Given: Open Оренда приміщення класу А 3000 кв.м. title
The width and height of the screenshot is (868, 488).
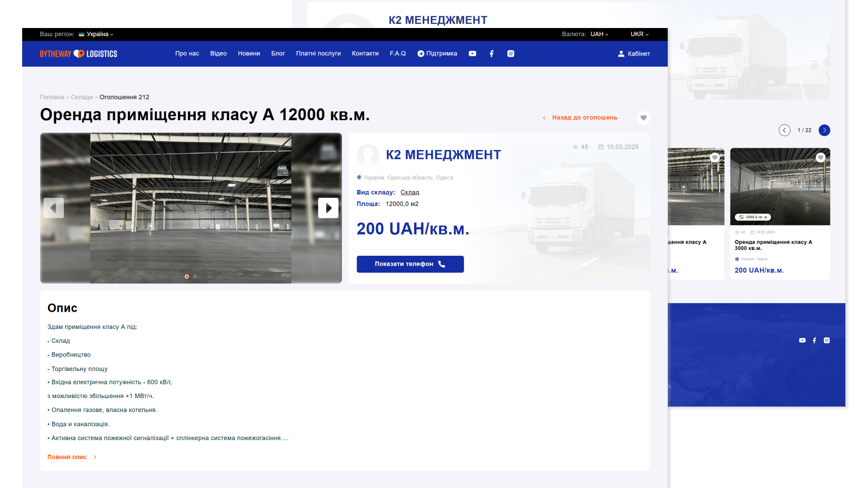Looking at the screenshot, I should tap(773, 245).
